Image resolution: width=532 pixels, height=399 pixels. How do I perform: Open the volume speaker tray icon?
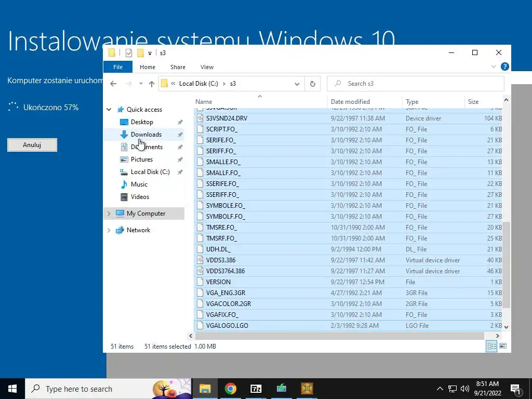[465, 389]
